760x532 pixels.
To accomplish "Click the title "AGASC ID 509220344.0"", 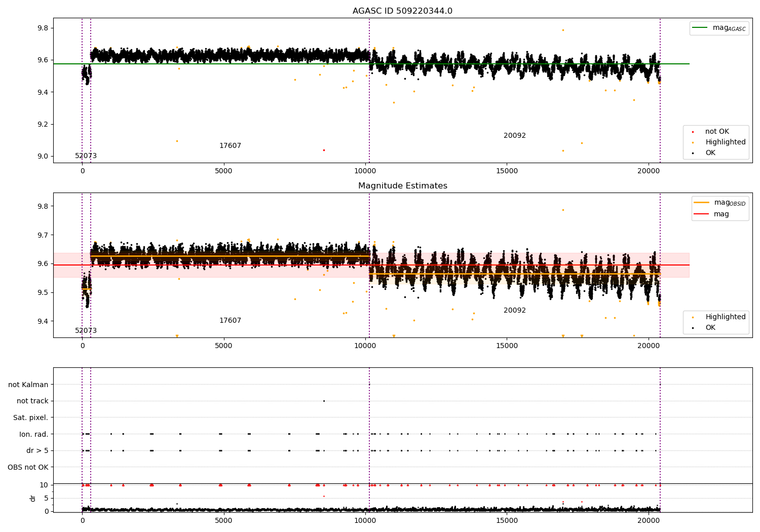I will click(x=402, y=11).
